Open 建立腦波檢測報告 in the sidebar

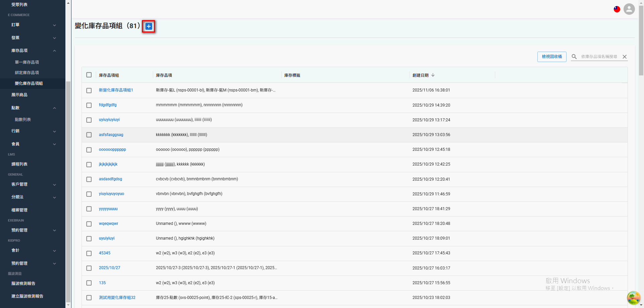(x=27, y=296)
